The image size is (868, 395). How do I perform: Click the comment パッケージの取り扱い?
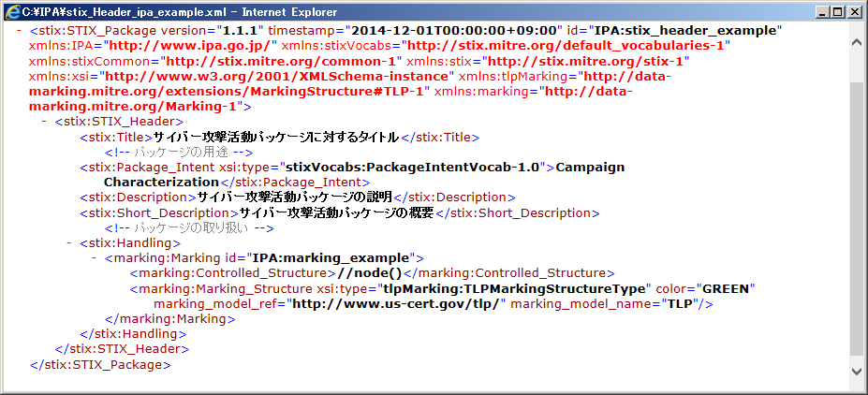pos(189,228)
